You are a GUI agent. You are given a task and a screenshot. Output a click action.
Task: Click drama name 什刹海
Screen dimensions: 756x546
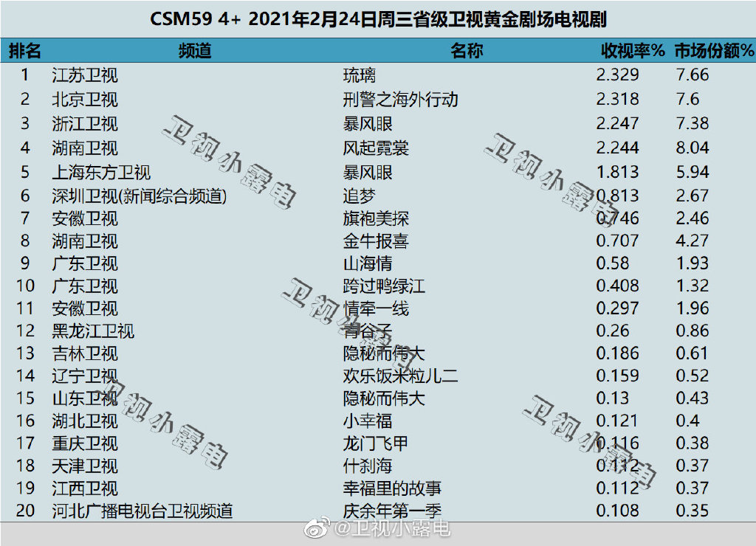[368, 466]
